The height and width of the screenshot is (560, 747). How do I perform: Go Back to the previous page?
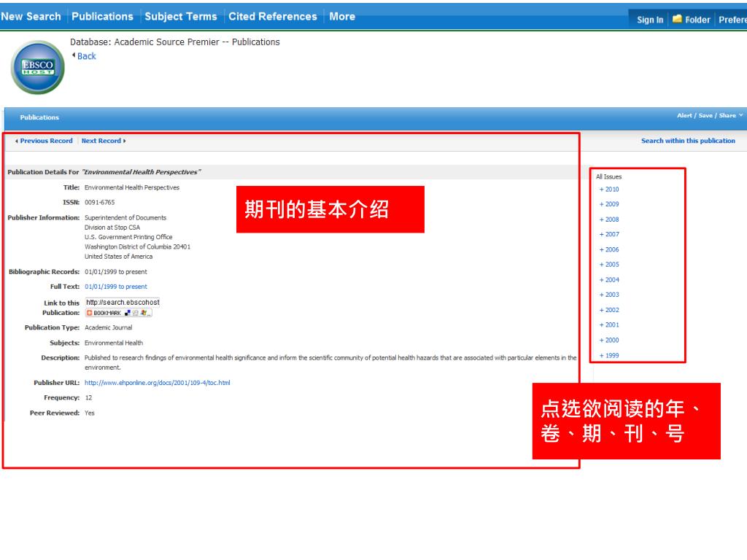click(x=87, y=55)
